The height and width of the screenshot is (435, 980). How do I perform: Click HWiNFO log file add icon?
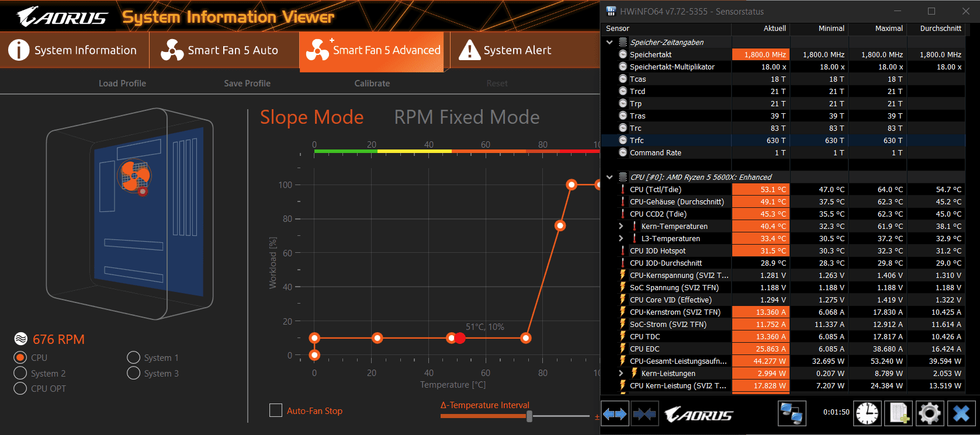[899, 413]
